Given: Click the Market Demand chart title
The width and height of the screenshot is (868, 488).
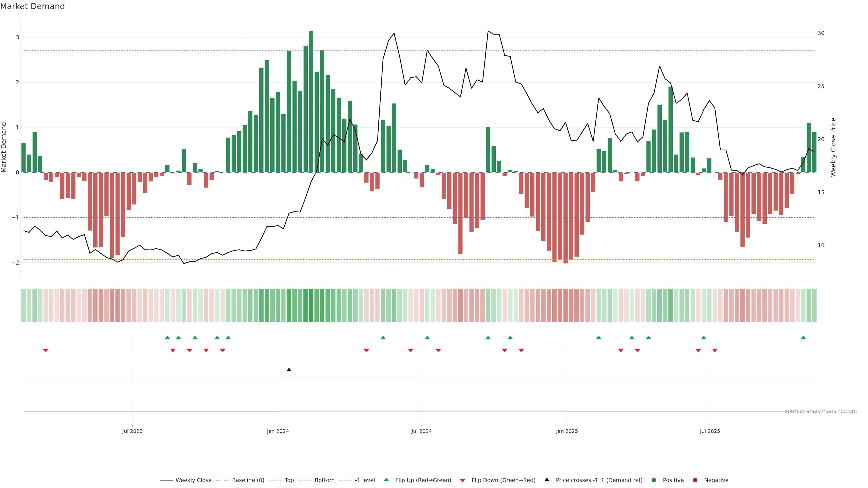Looking at the screenshot, I should [32, 6].
